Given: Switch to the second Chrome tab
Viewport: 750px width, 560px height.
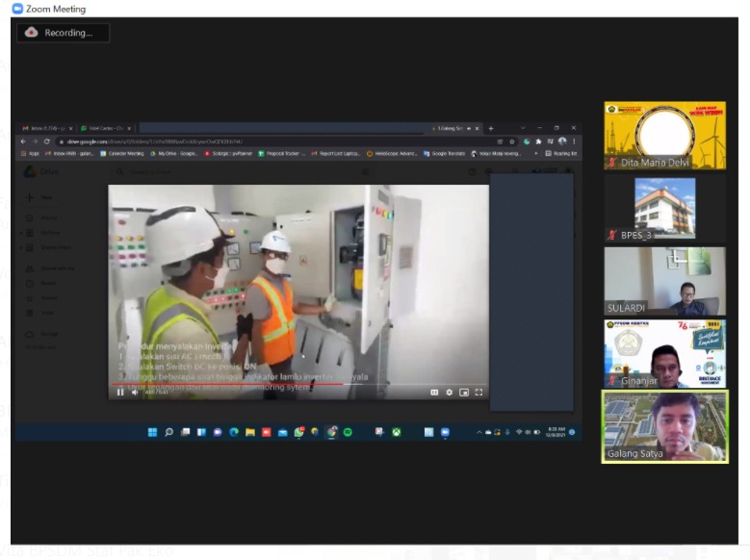Looking at the screenshot, I should coord(106,128).
